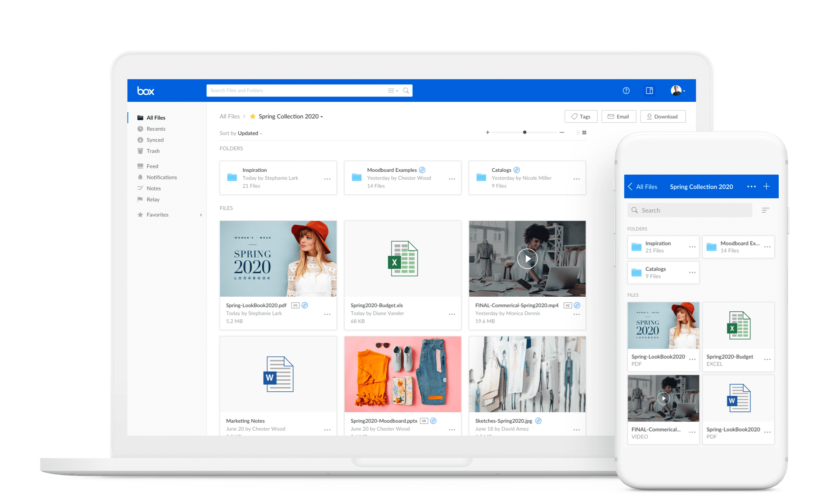
Task: Open more options for the Inspiration folder on desktop
Action: pyautogui.click(x=327, y=179)
